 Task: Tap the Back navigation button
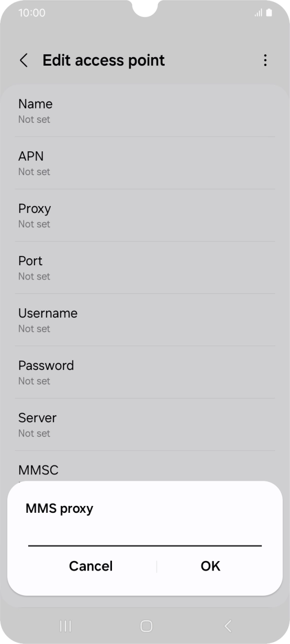click(227, 626)
